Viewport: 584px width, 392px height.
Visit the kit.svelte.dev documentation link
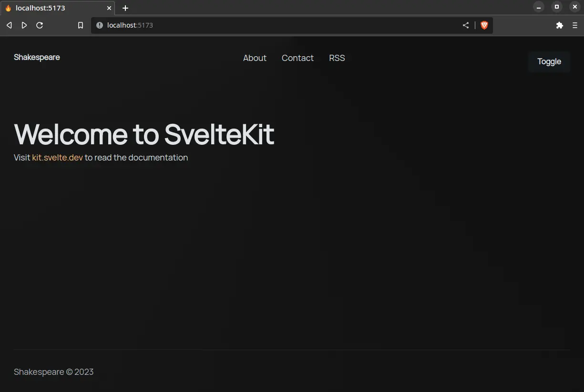pyautogui.click(x=57, y=158)
